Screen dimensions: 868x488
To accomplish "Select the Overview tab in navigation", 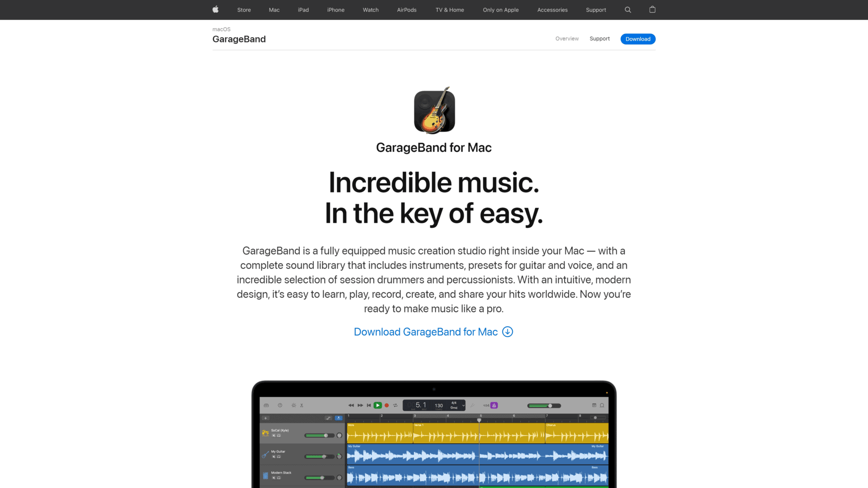I will (x=566, y=39).
